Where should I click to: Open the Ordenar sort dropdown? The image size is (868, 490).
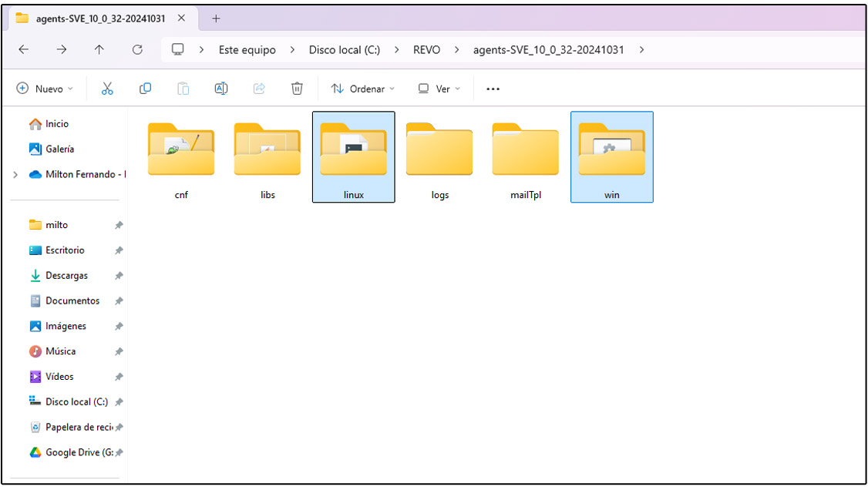tap(362, 89)
